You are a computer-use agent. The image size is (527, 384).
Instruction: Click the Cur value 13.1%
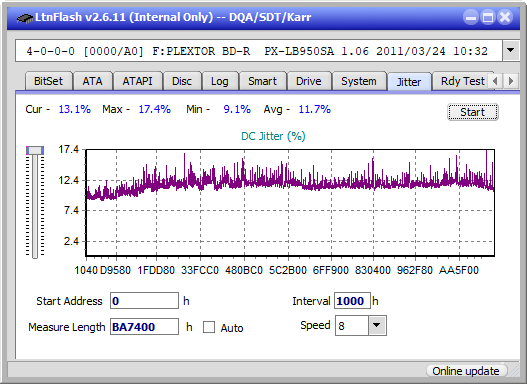pyautogui.click(x=75, y=109)
